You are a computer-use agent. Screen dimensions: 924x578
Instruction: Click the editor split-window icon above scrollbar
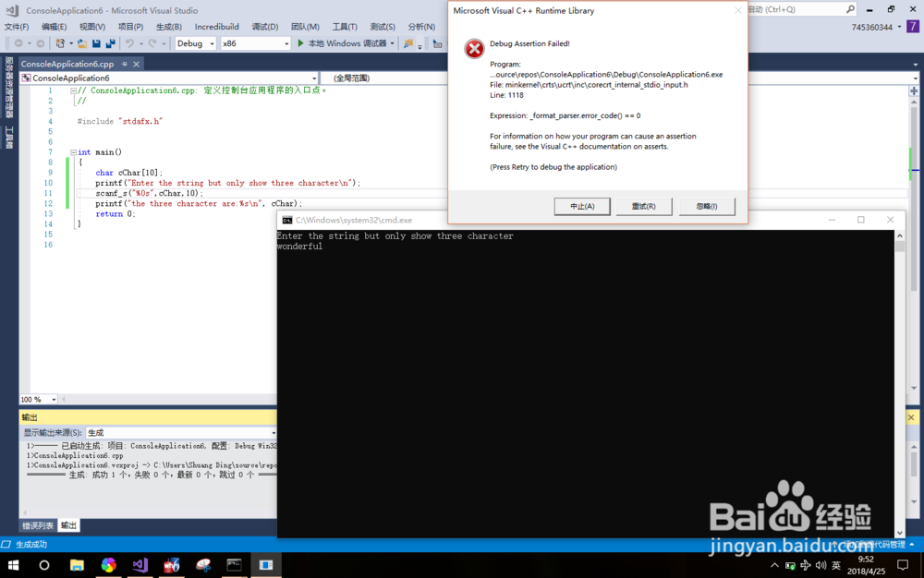click(x=914, y=90)
